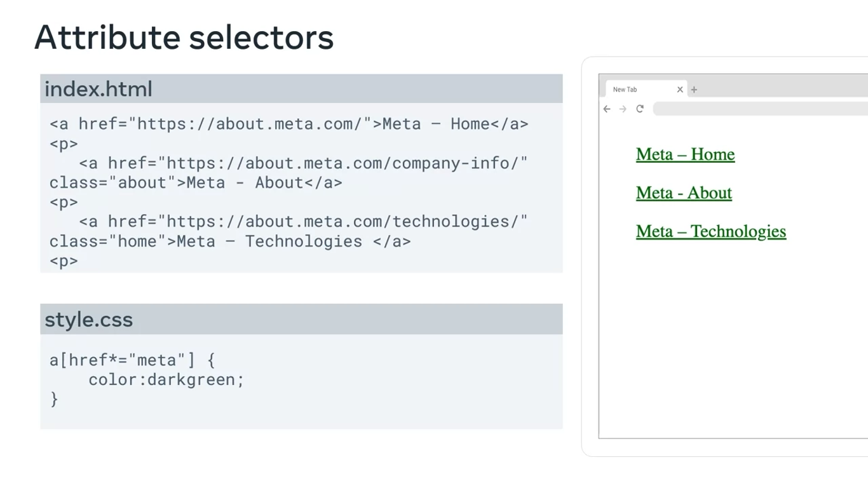Click the color:darkgreen declaration

pos(166,380)
